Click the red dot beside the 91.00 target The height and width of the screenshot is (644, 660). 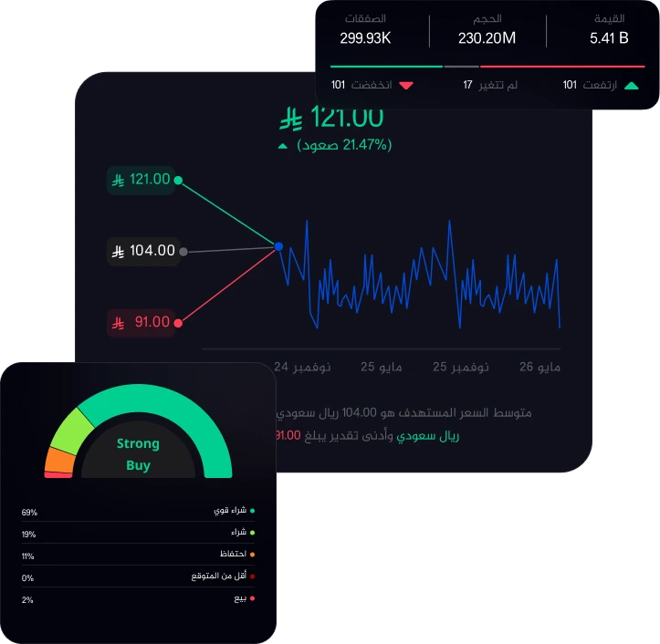click(178, 323)
